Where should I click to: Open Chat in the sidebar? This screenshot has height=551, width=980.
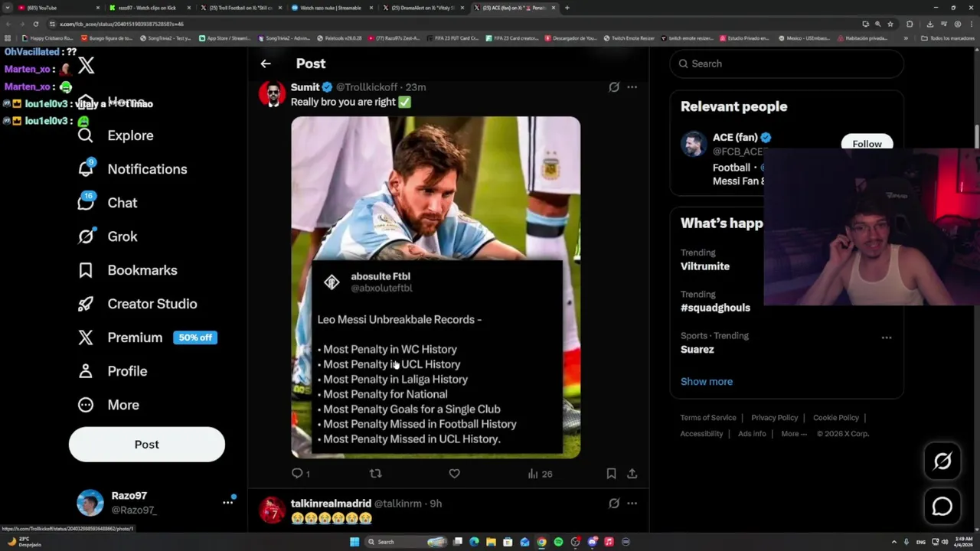[108, 203]
